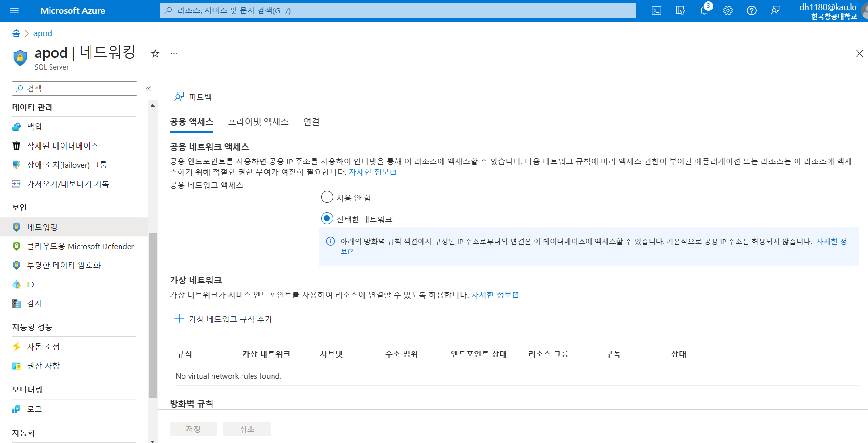The height and width of the screenshot is (443, 868).
Task: Click the sidebar scrollbar thumb
Action: (x=152, y=315)
